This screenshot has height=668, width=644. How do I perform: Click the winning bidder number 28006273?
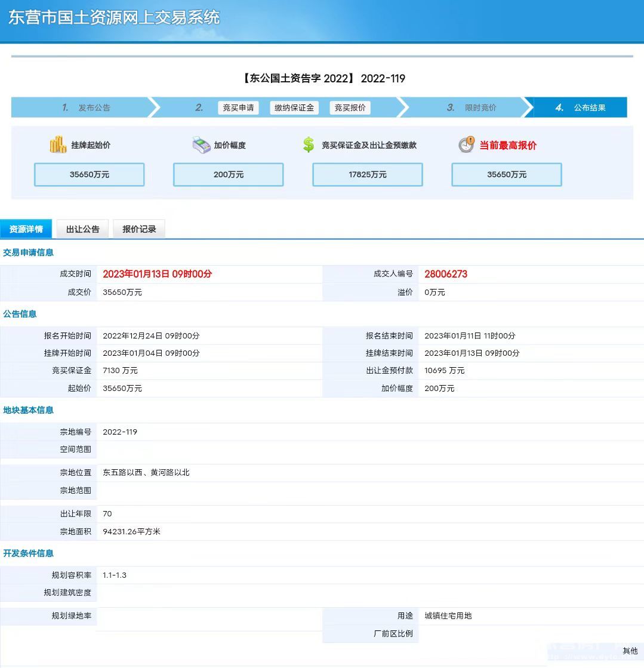point(446,274)
